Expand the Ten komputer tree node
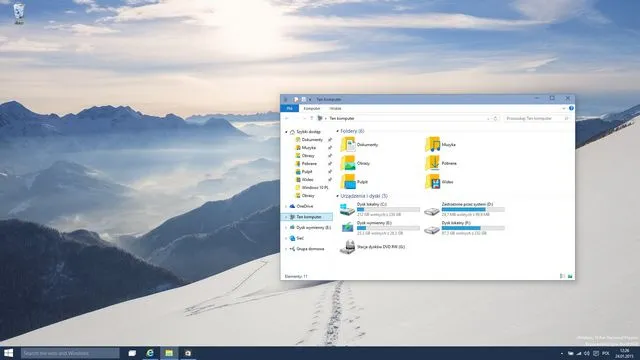Screen dimensions: 640x360 [286, 217]
